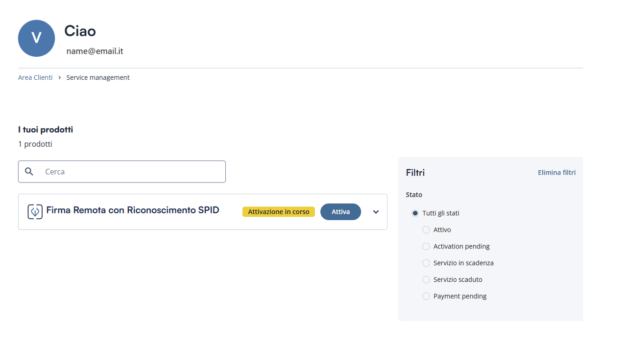
Task: Type in the Cerca search field
Action: (x=132, y=172)
